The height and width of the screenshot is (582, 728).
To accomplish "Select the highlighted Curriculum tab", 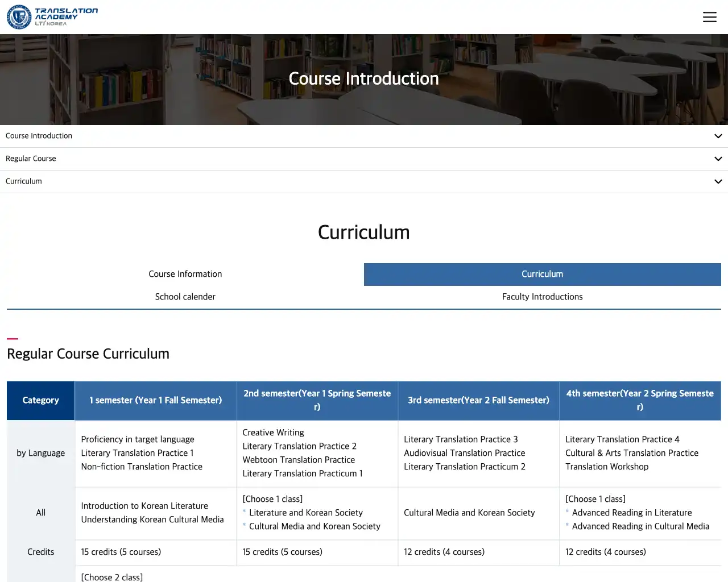I will (x=542, y=274).
